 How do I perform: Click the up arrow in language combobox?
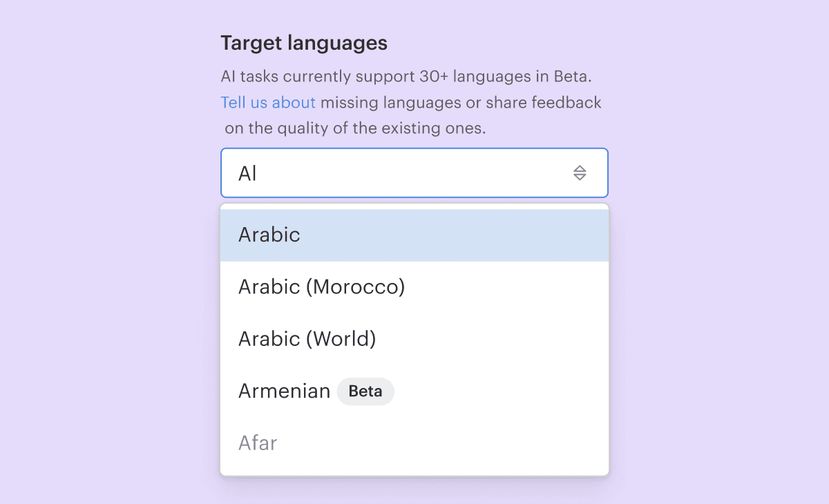[x=580, y=168]
